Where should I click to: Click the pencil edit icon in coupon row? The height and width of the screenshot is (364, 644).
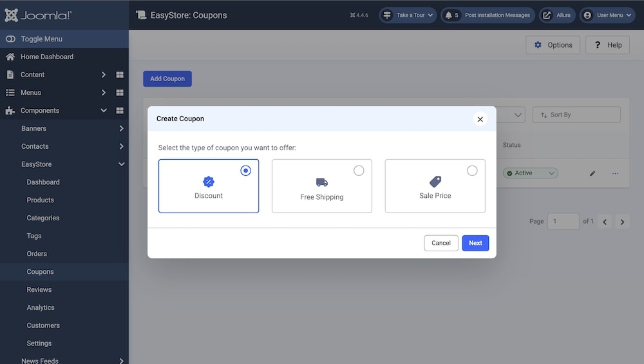coord(592,173)
